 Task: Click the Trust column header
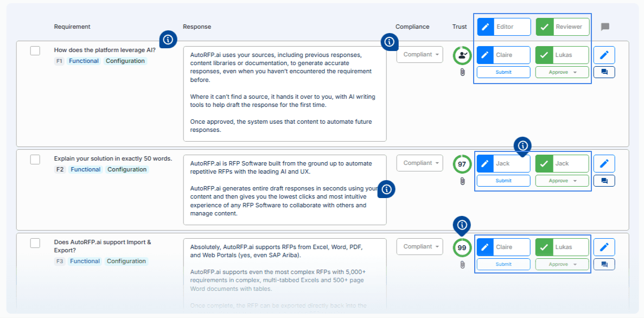pos(460,27)
